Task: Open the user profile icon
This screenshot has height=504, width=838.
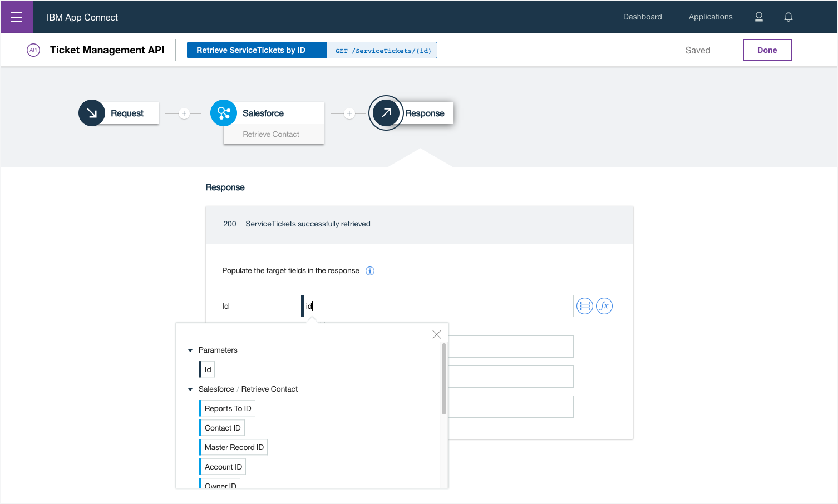Action: 758,17
